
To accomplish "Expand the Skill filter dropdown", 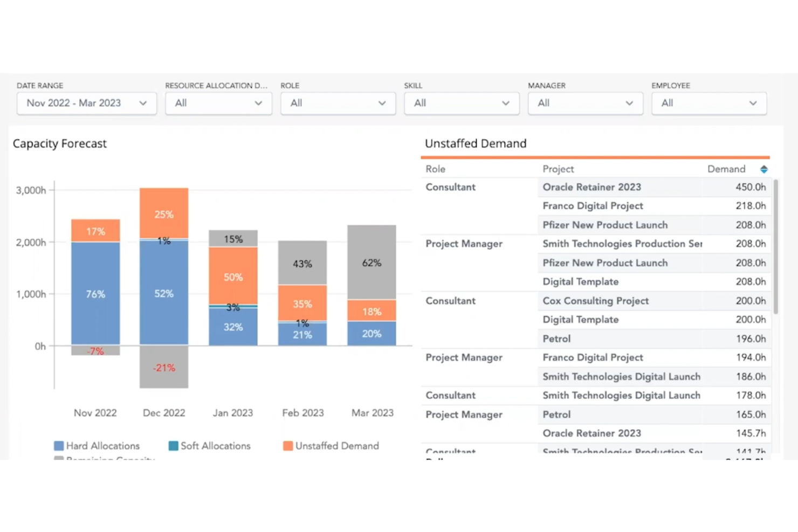I will point(462,103).
